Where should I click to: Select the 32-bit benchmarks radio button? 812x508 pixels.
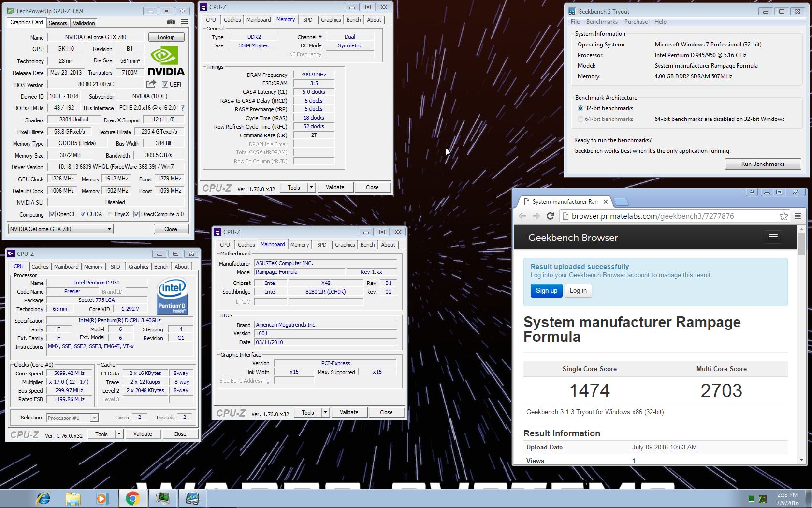tap(580, 108)
